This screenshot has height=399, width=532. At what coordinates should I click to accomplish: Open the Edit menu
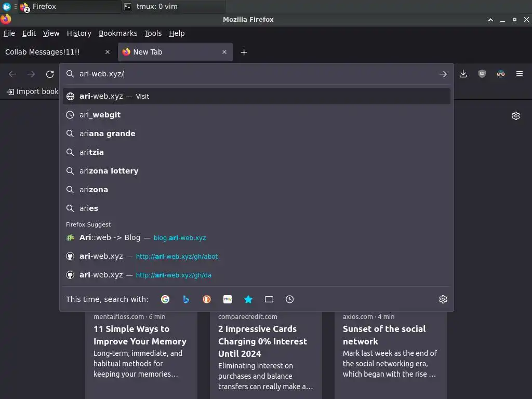pyautogui.click(x=29, y=33)
